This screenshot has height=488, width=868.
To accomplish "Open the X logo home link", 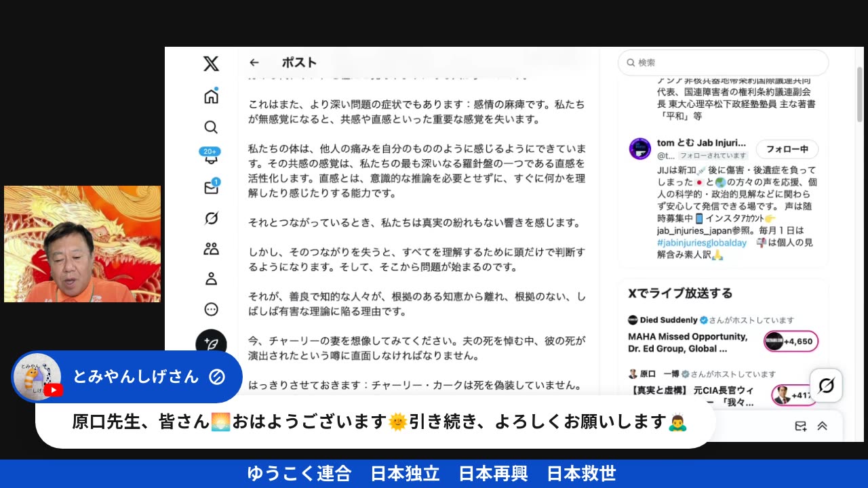I will point(211,64).
